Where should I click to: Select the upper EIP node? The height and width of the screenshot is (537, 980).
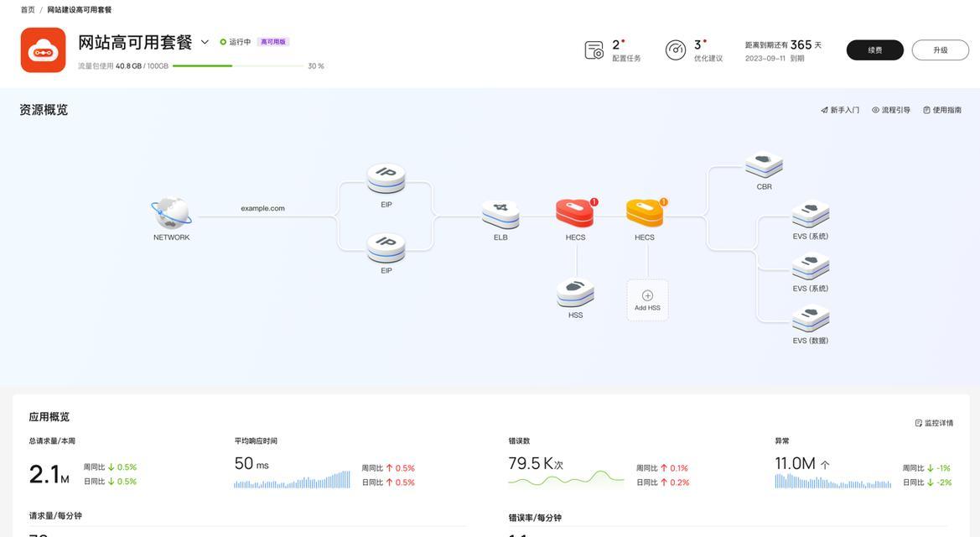coord(386,179)
